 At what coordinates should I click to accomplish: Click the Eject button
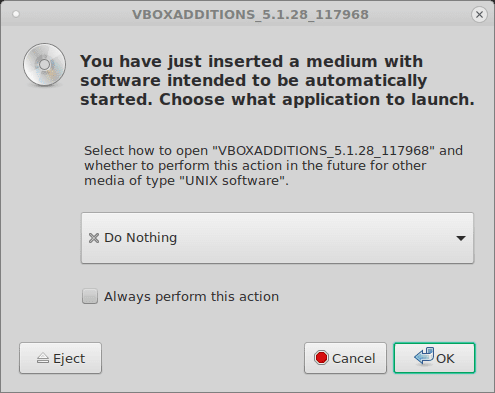coord(60,358)
